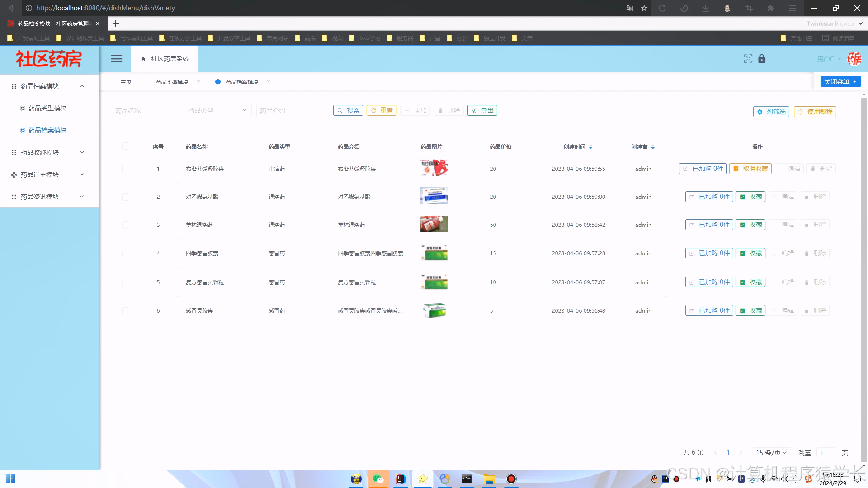Toggle the select-all checkbox in table header

(x=126, y=146)
